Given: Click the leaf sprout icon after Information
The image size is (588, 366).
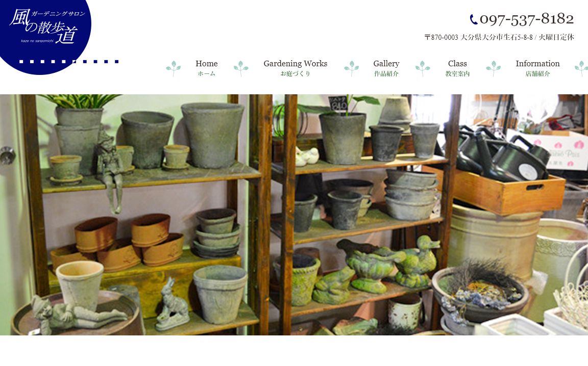Looking at the screenshot, I should tap(582, 68).
